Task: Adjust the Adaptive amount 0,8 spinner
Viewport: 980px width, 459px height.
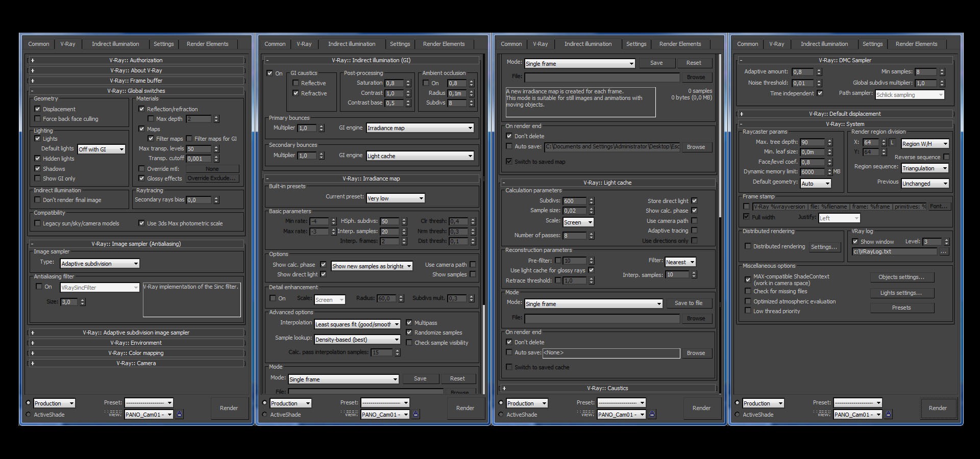Action: coord(819,72)
